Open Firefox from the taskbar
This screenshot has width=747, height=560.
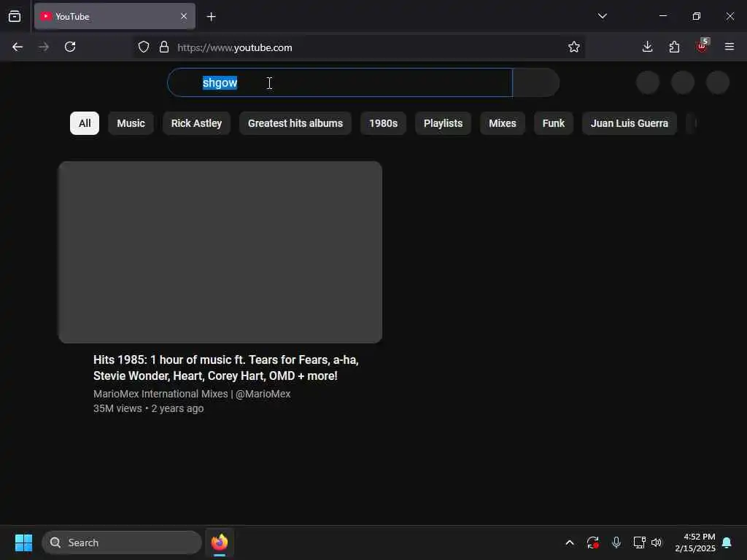219,542
